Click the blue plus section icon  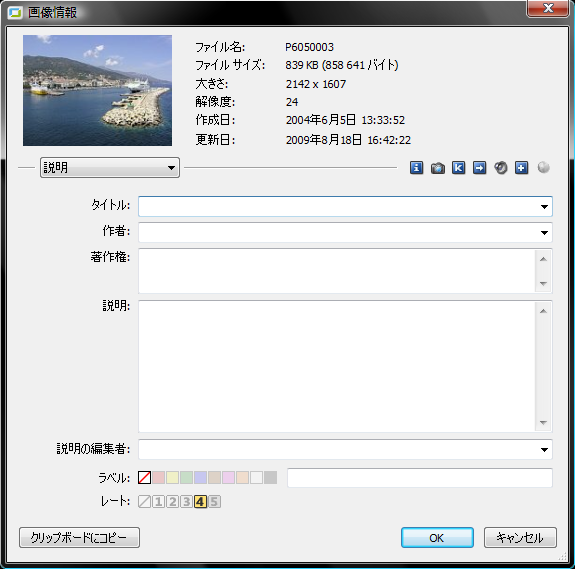(x=521, y=168)
